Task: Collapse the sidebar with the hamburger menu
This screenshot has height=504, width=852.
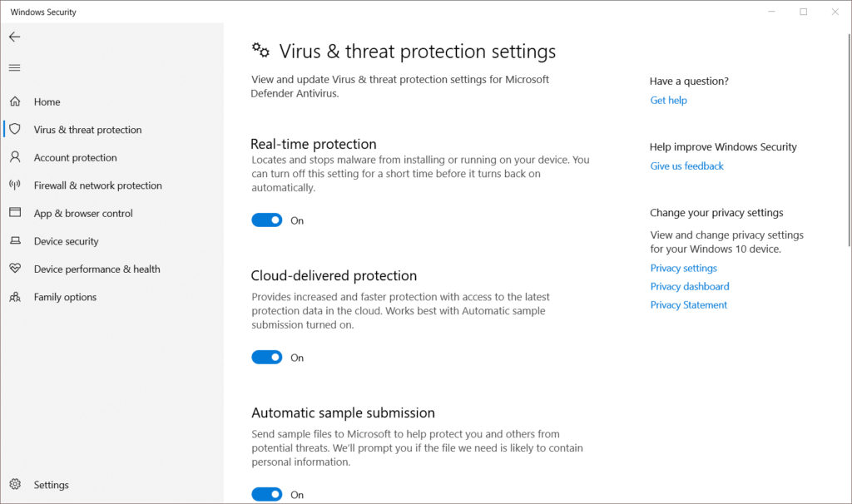Action: click(x=14, y=67)
